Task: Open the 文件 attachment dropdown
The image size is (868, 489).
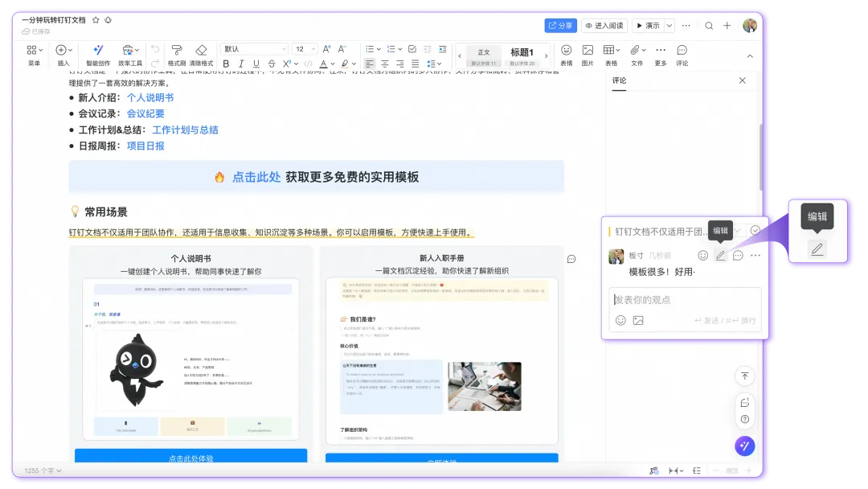Action: point(637,55)
